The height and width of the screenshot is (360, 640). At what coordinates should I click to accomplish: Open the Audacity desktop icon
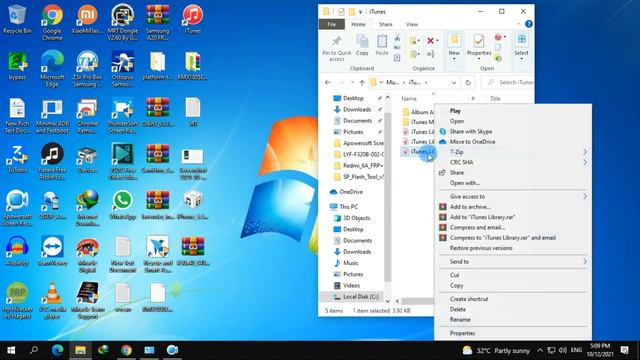click(x=17, y=251)
